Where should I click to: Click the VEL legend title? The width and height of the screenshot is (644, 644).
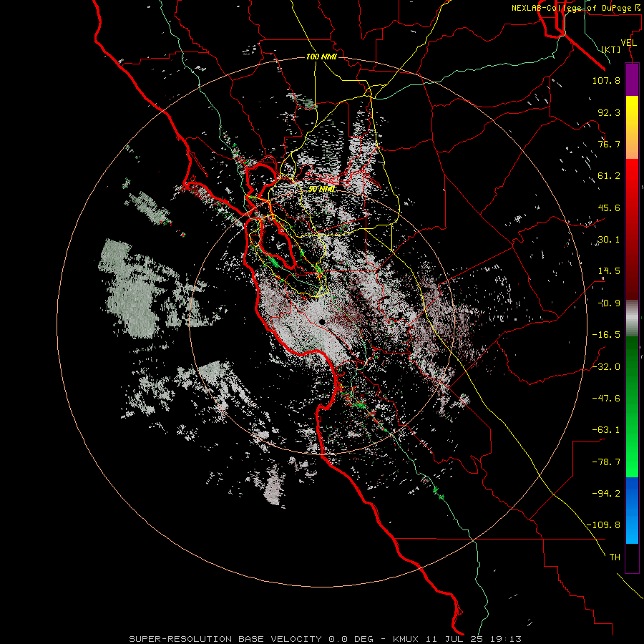(628, 42)
